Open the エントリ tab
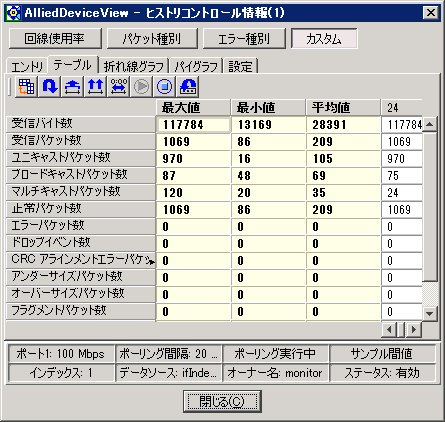Screen dimensions: 445x422 click(x=27, y=67)
